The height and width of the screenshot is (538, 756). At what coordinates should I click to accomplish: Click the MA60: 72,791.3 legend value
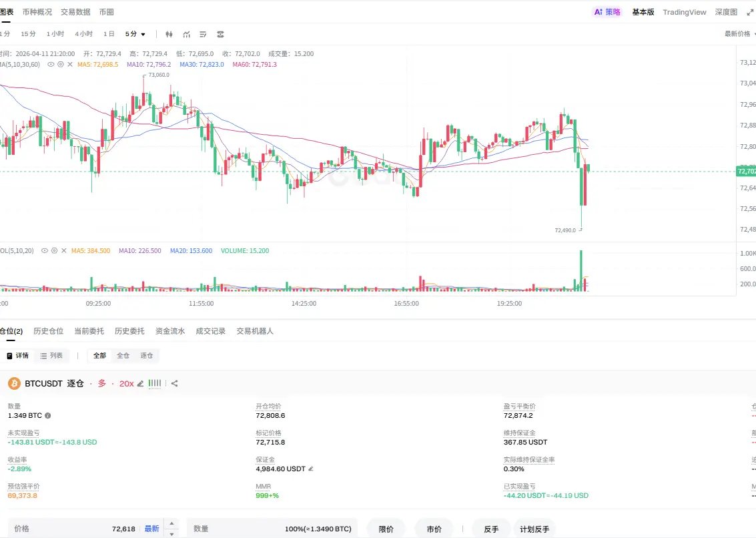click(255, 64)
